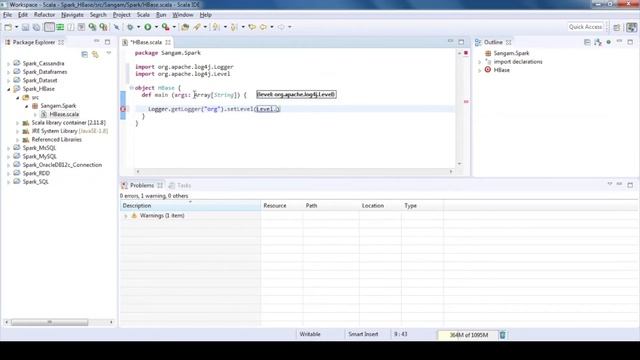640x360 pixels.
Task: Sort by Location column header
Action: [380, 206]
